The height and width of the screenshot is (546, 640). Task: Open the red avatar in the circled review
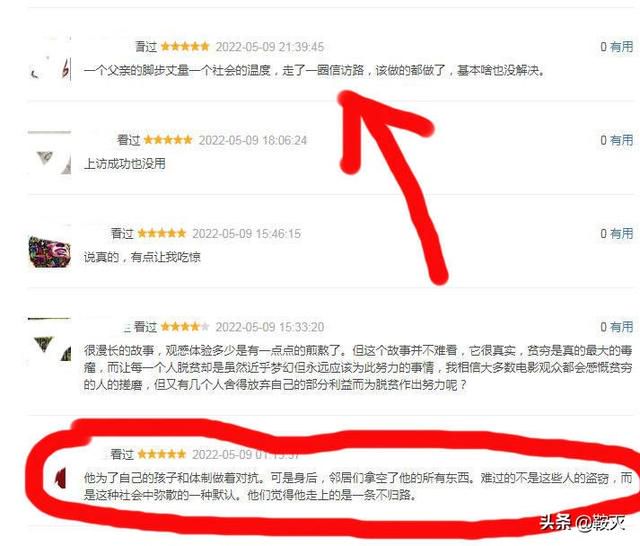60,479
